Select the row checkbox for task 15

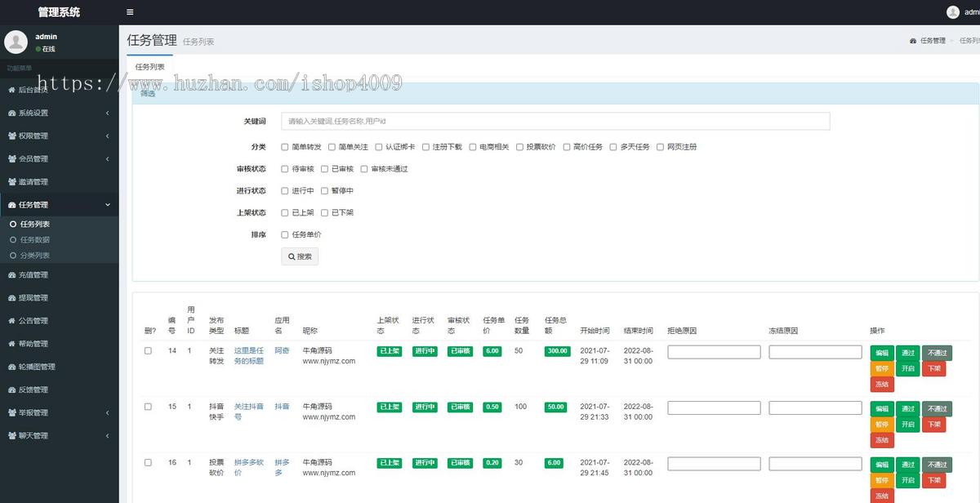[148, 407]
